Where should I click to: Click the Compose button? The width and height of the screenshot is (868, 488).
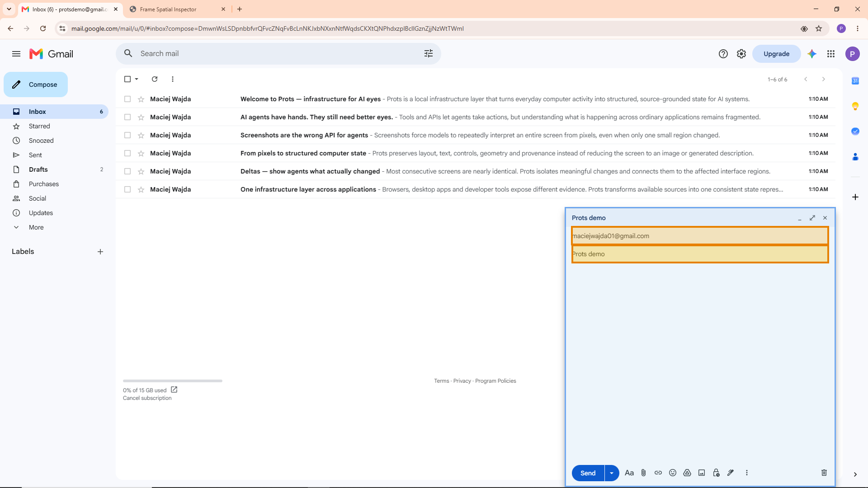[x=36, y=84]
